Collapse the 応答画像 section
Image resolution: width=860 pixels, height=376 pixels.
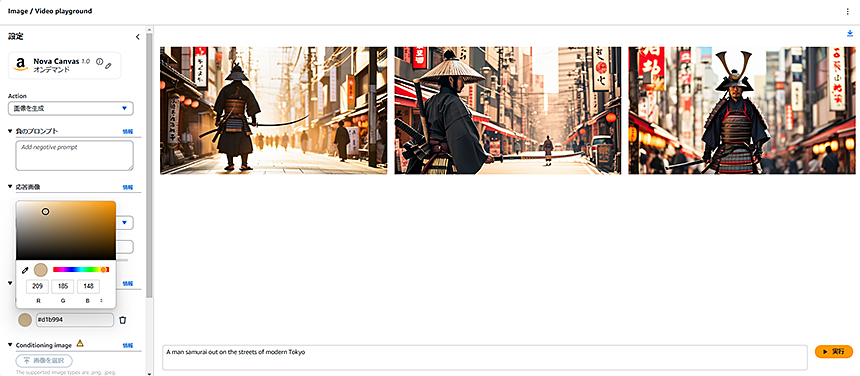(x=10, y=186)
